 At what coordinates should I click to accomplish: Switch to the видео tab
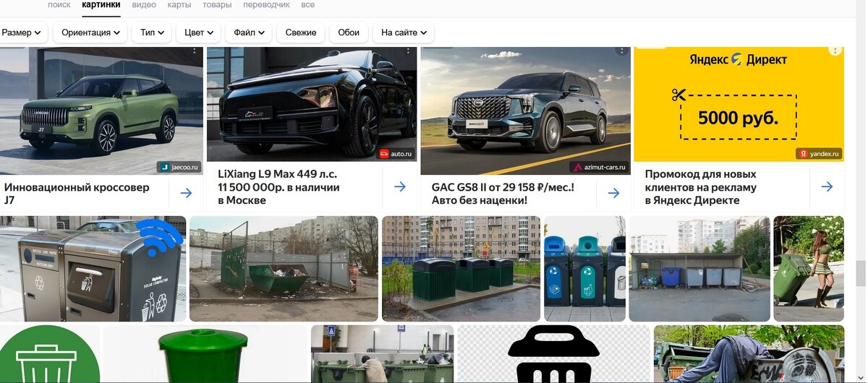point(144,5)
